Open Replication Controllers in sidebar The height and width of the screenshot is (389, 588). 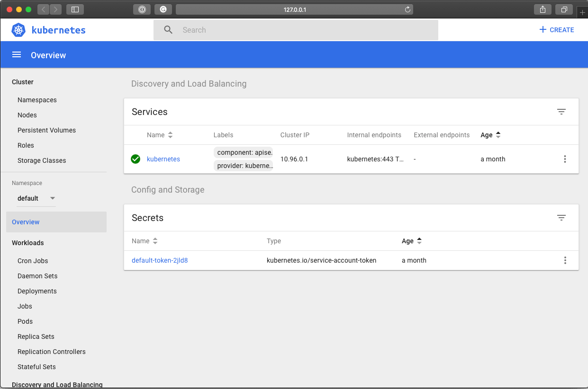point(52,352)
